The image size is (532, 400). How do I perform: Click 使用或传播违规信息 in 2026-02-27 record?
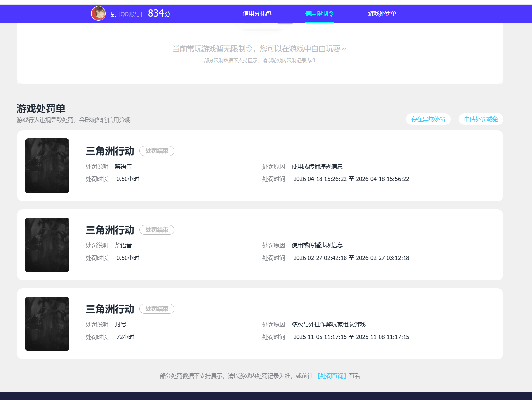pyautogui.click(x=317, y=245)
